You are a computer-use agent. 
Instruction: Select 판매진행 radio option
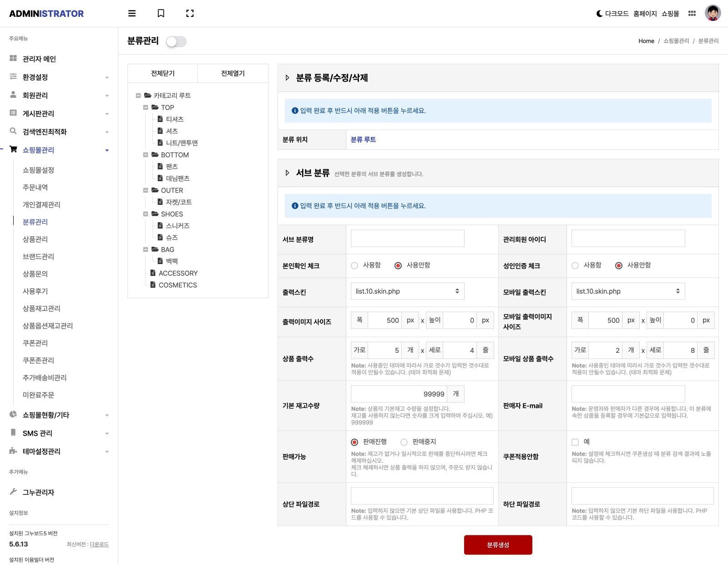(x=354, y=442)
